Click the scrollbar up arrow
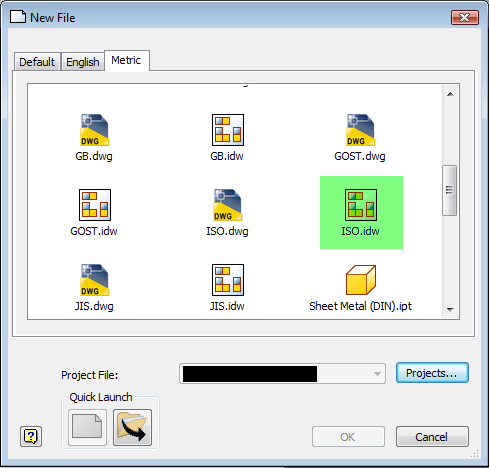Image resolution: width=489 pixels, height=468 pixels. (x=450, y=94)
